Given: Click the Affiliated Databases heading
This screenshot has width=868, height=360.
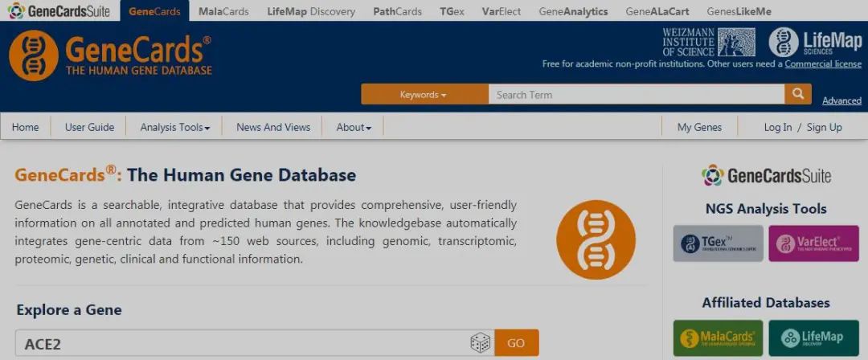Looking at the screenshot, I should point(766,303).
